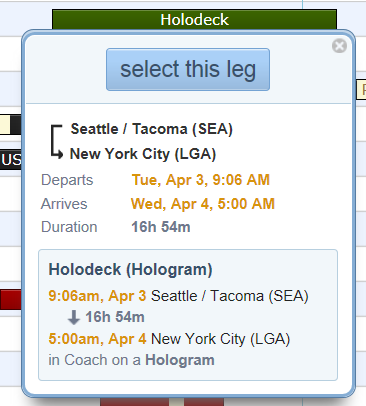
Task: Select the cream and black bar at left edge
Action: point(11,125)
